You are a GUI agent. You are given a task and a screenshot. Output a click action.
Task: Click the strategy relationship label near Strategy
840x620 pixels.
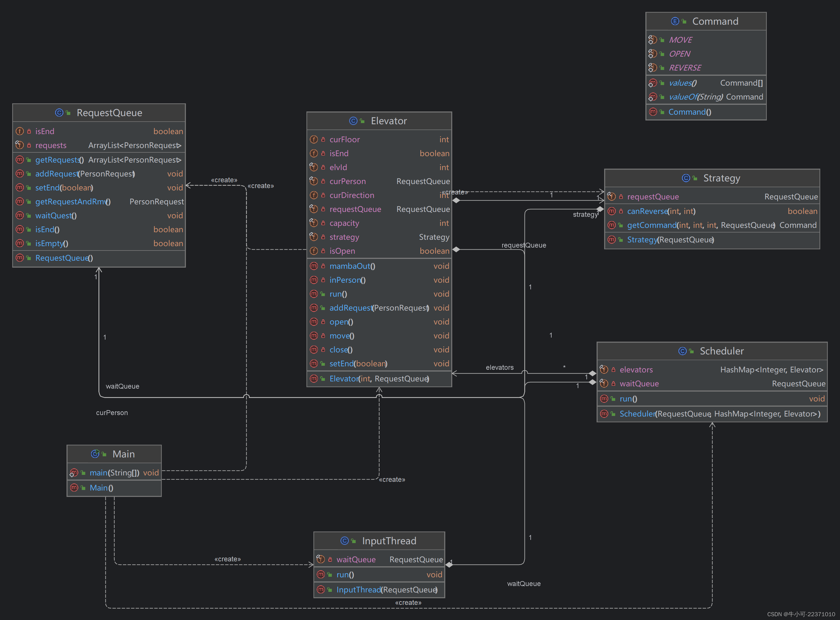tap(585, 214)
